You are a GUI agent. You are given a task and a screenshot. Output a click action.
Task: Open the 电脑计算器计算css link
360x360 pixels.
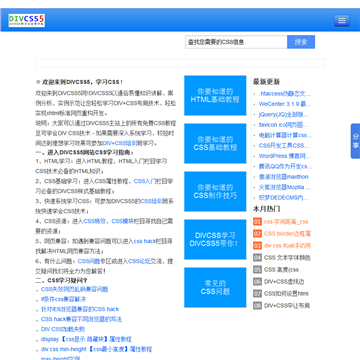click(285, 135)
